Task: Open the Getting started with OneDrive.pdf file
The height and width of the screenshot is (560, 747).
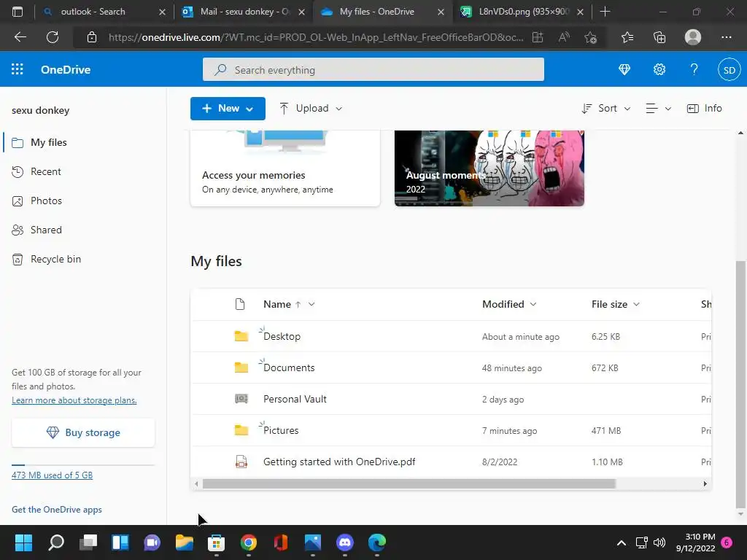Action: click(x=339, y=462)
